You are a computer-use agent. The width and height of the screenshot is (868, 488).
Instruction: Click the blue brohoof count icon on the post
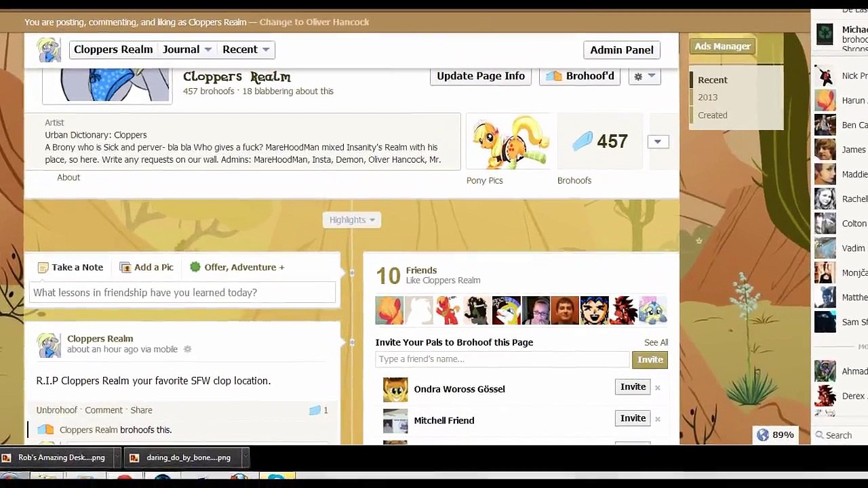tap(315, 410)
